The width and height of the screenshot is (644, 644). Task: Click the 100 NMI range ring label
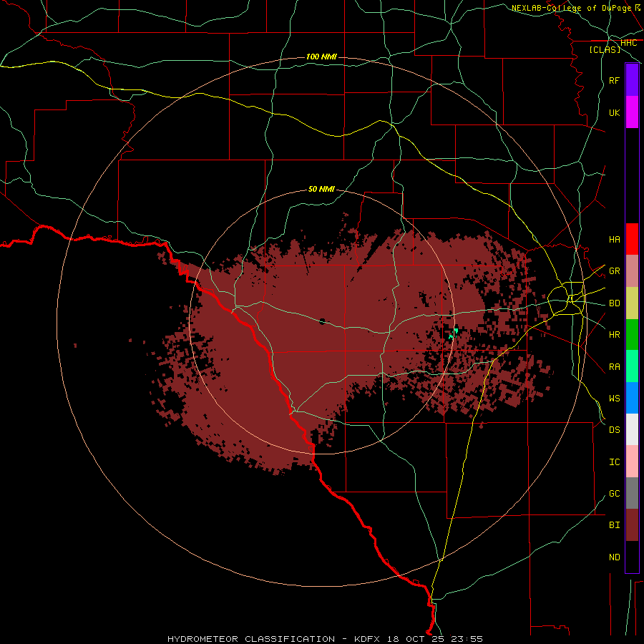[x=321, y=57]
